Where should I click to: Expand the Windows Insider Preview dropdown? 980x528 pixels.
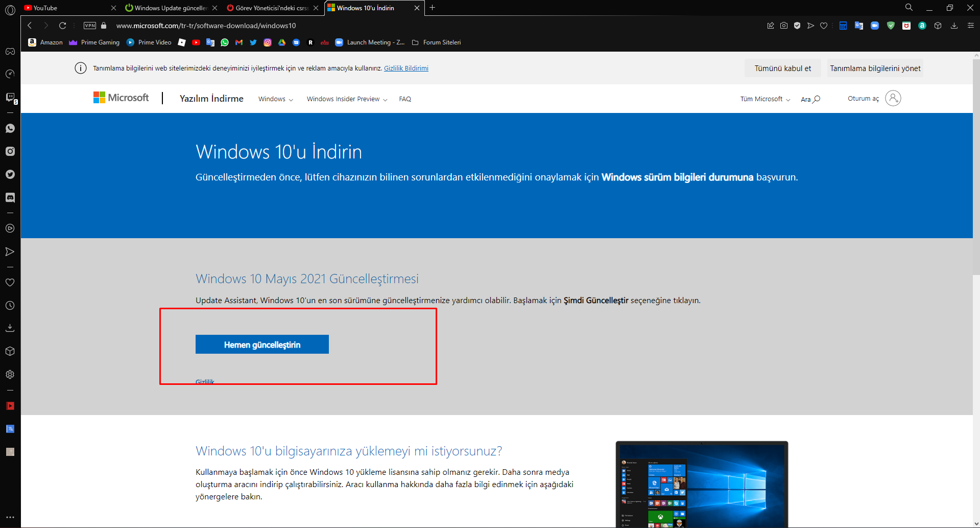pos(347,99)
